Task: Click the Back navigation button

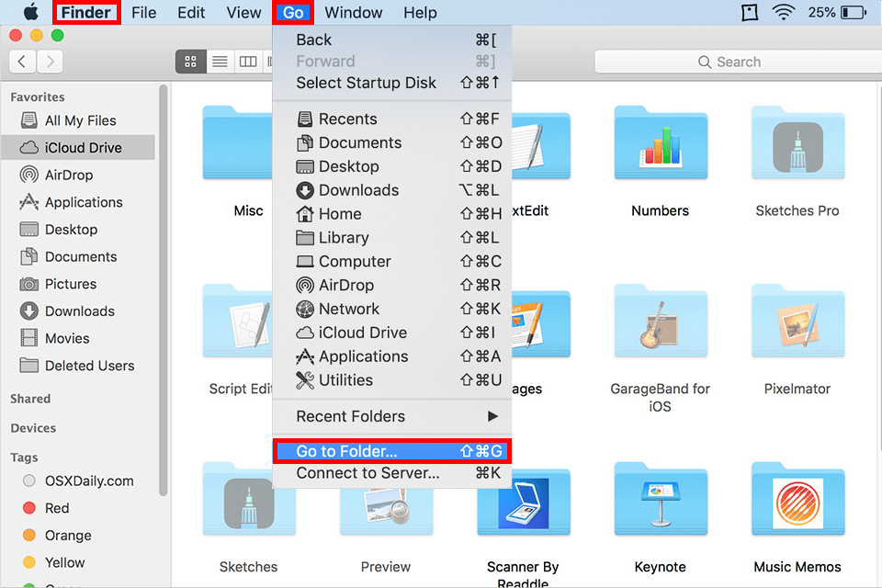Action: coord(23,62)
